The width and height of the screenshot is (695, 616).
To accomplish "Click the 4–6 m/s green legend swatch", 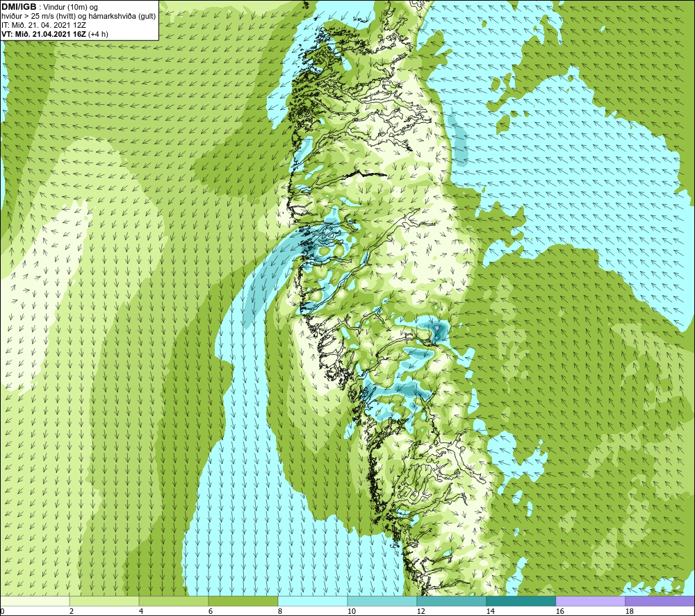I will [x=174, y=601].
